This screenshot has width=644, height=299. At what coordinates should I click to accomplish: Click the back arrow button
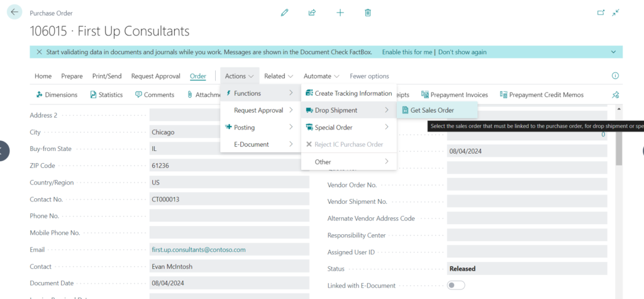coord(14,13)
